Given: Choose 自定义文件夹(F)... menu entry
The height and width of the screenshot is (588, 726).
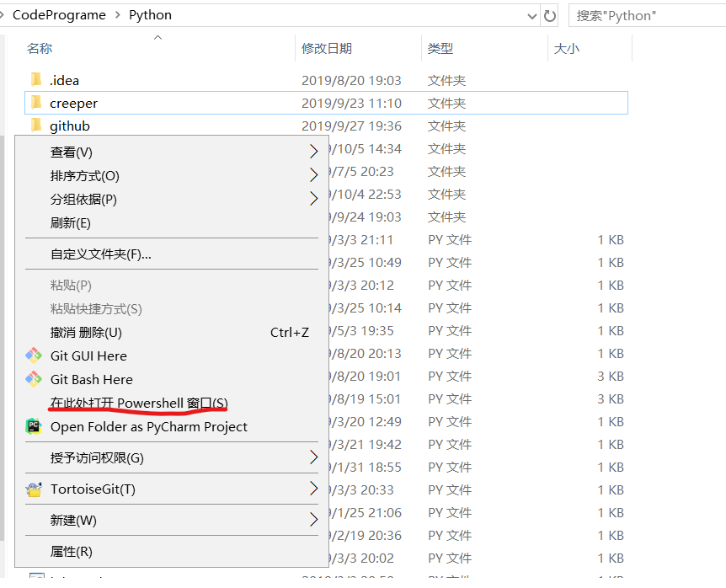Looking at the screenshot, I should [171, 254].
